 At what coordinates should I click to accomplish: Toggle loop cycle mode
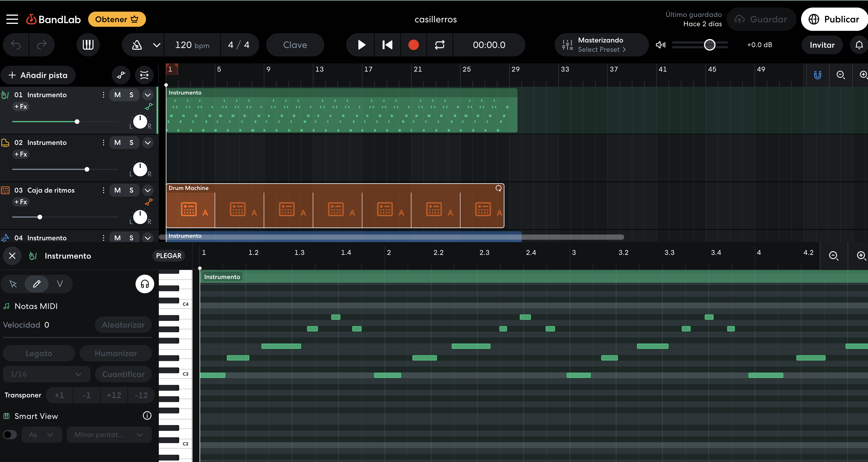tap(440, 45)
